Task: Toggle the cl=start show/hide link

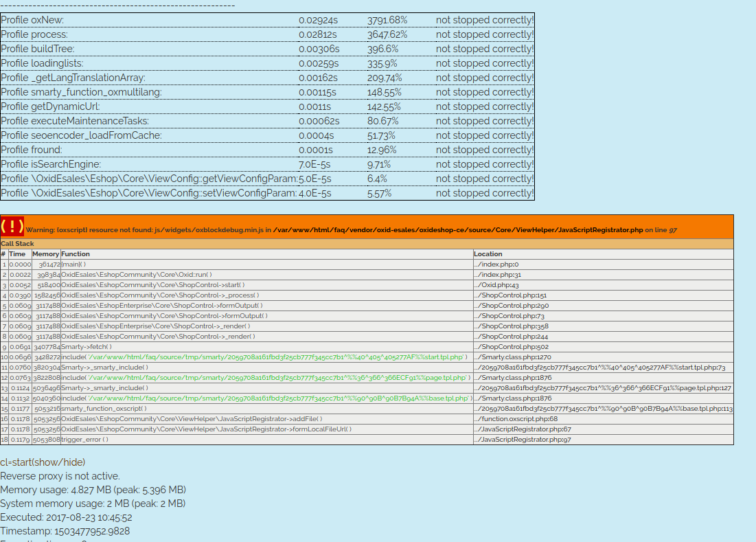Action: 43,462
